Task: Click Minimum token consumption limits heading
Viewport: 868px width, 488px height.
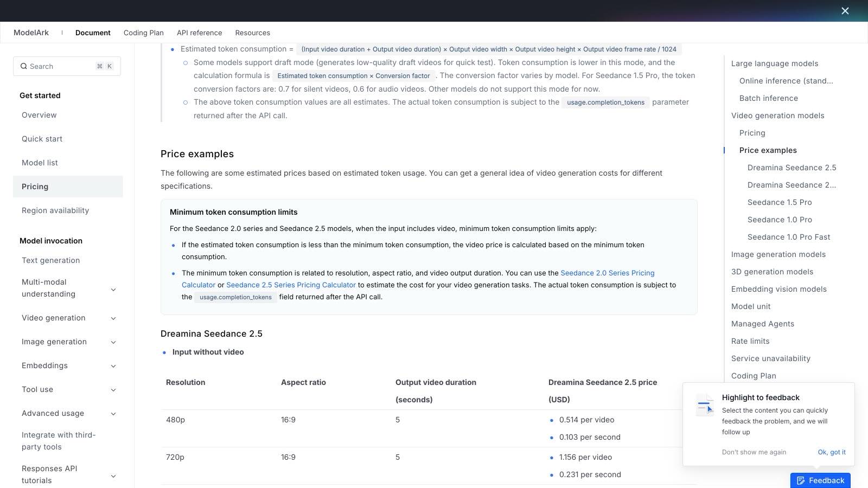Action: coord(233,212)
